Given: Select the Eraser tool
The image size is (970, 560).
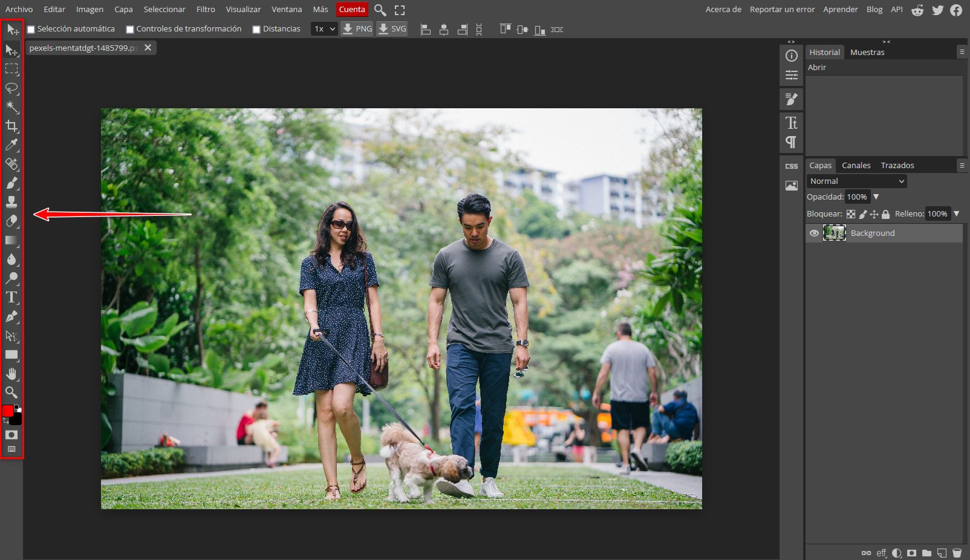Looking at the screenshot, I should (x=11, y=221).
